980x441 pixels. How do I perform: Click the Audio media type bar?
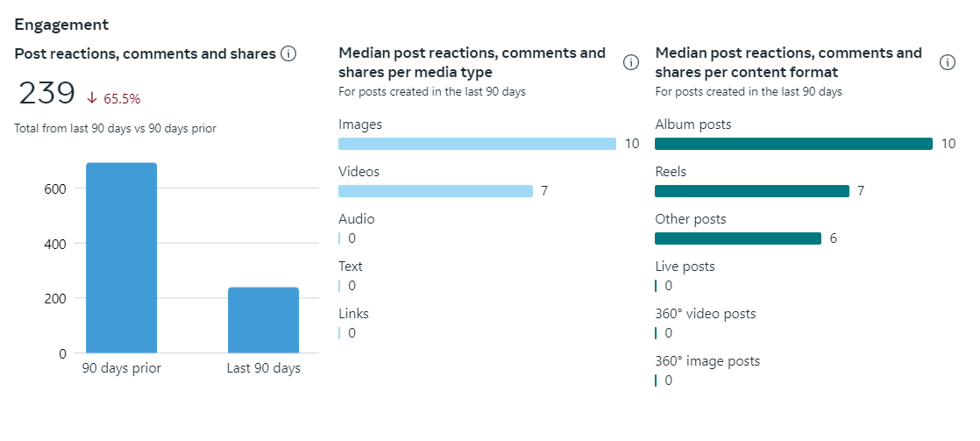339,238
